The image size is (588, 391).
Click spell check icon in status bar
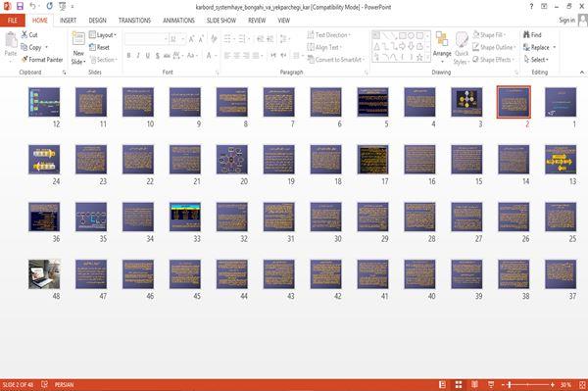(x=45, y=384)
